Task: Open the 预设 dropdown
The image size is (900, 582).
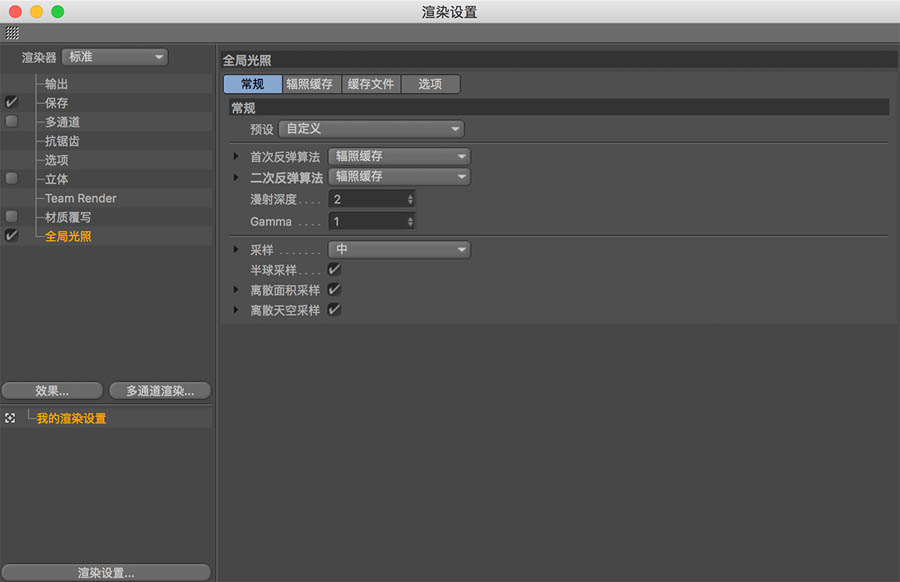Action: 371,129
